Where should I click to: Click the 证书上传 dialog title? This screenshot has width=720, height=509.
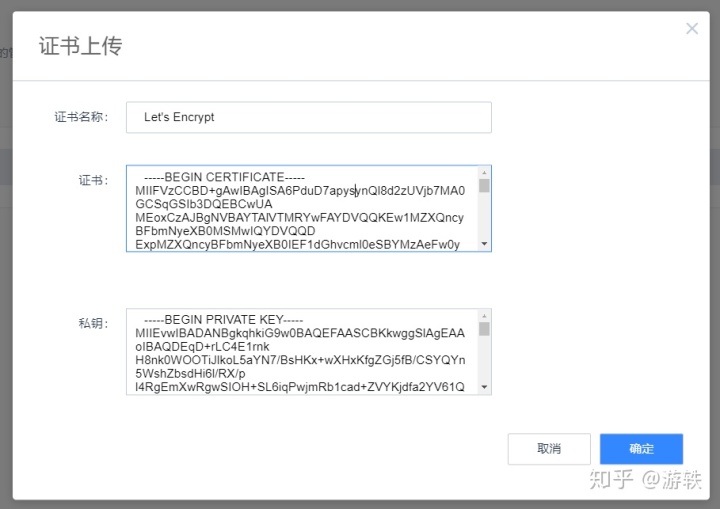pos(80,46)
